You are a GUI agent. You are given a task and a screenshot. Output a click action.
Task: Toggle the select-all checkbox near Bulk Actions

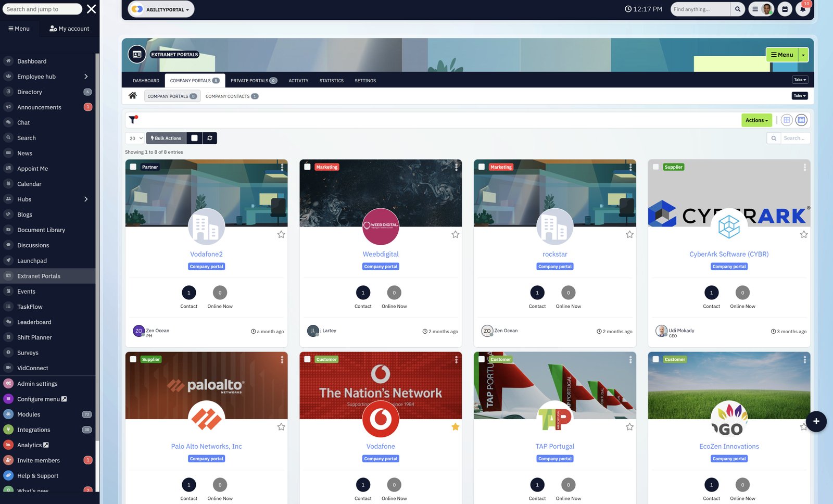tap(194, 138)
